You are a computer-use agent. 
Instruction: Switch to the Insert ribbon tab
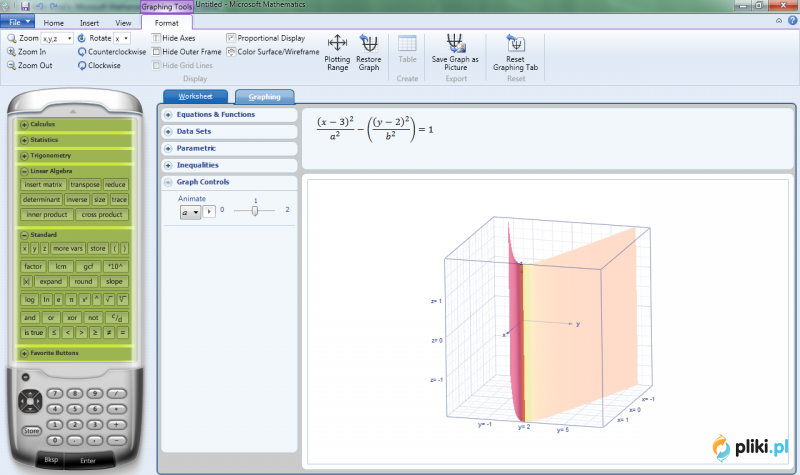pyautogui.click(x=89, y=23)
